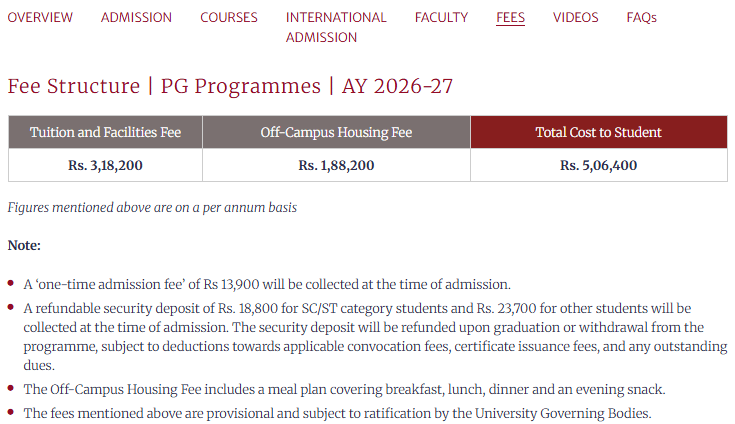
Task: Click the provisional fees ratification note
Action: [337, 413]
